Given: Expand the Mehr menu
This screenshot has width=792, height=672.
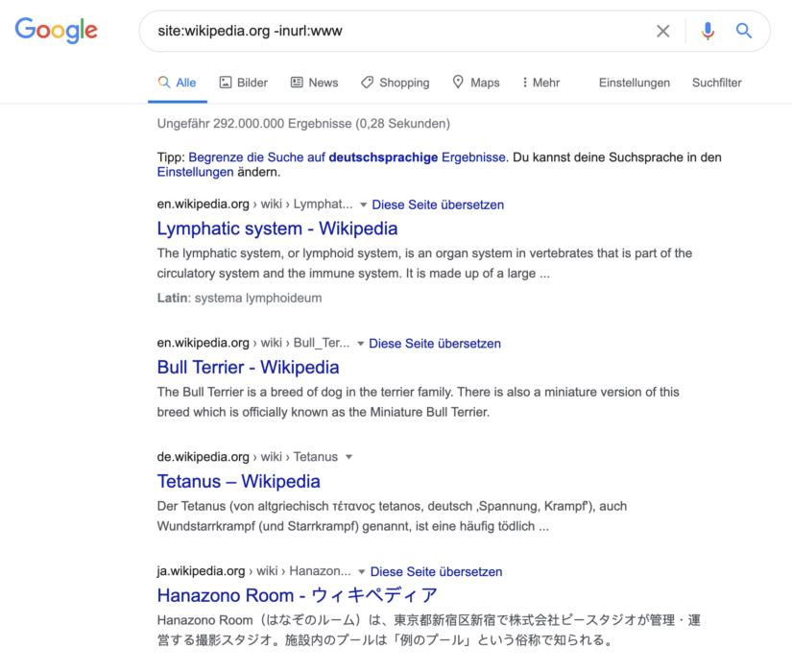Looking at the screenshot, I should pyautogui.click(x=540, y=83).
